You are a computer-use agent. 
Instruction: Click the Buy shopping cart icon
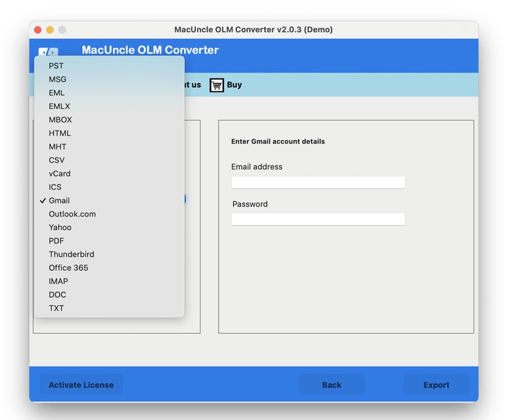click(216, 85)
